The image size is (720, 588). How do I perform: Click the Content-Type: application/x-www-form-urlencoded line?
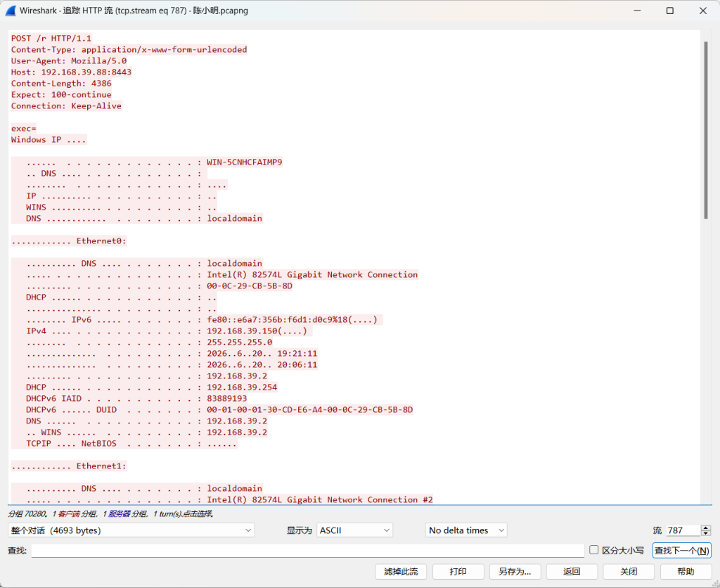129,50
